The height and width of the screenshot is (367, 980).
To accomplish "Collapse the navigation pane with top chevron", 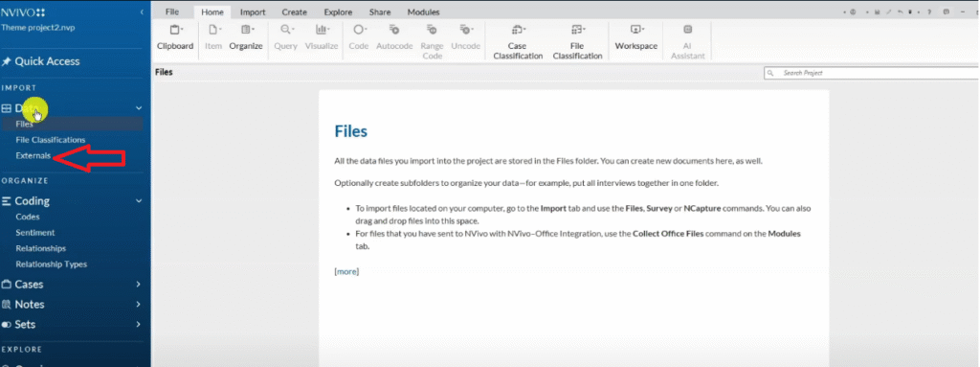I will pos(142,11).
